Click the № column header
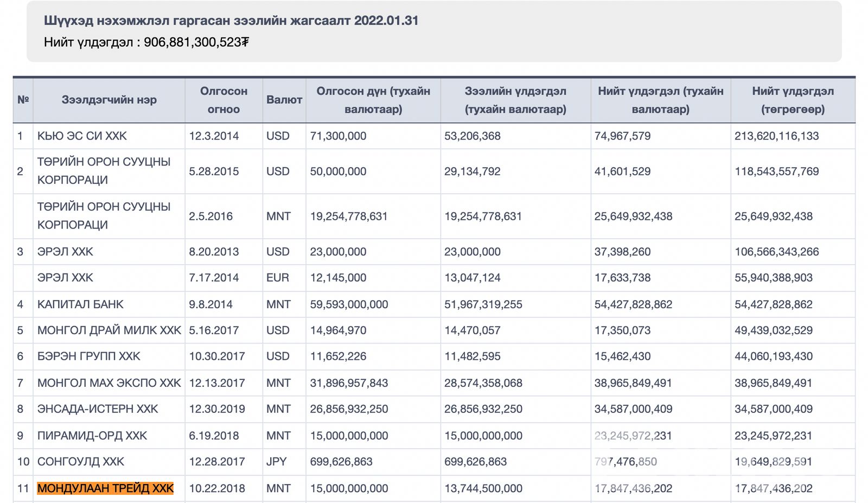The image size is (868, 503). [x=23, y=100]
